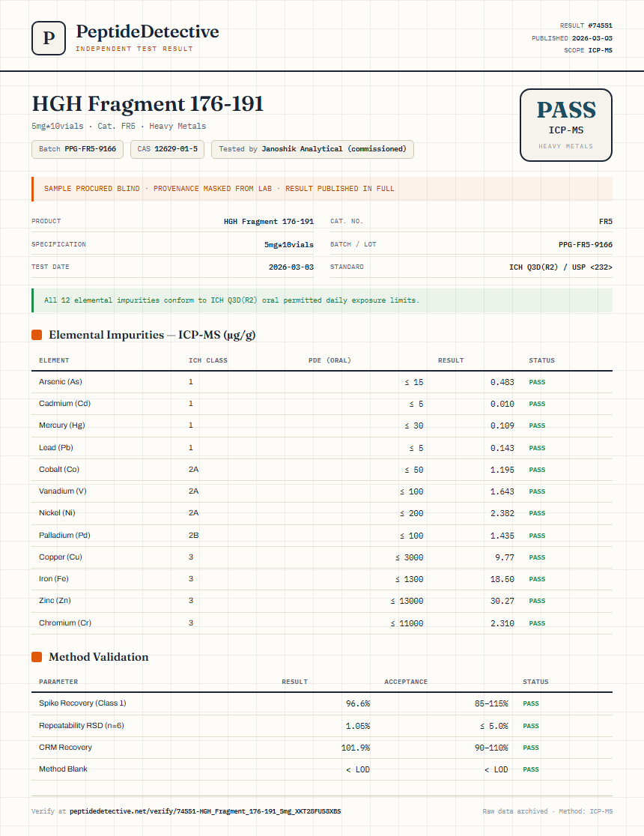Click the PeptideDetective P logo icon

click(x=49, y=38)
